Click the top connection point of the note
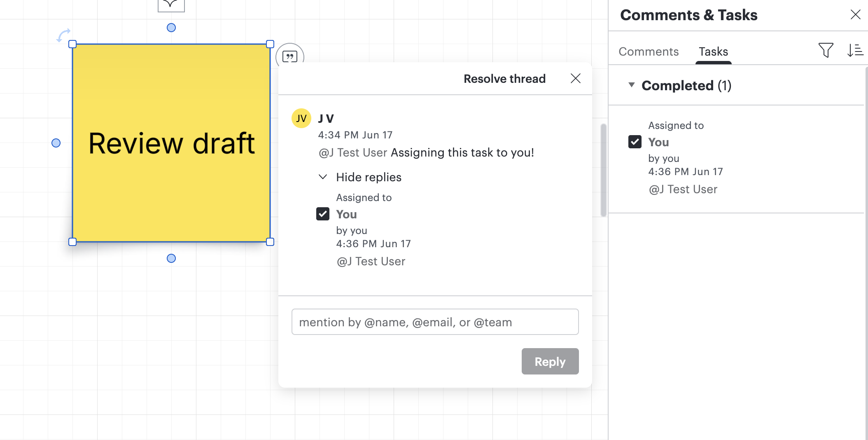This screenshot has height=440, width=868. click(171, 28)
